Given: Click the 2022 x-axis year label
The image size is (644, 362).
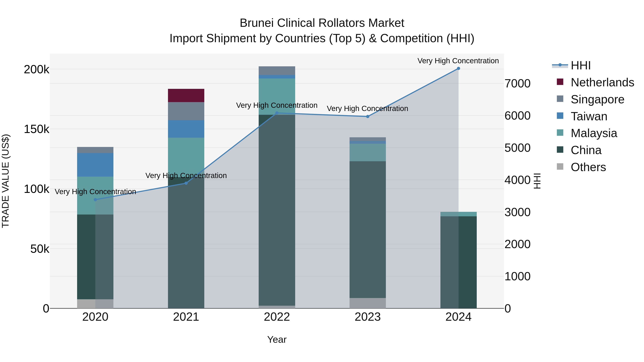Looking at the screenshot, I should tap(277, 317).
